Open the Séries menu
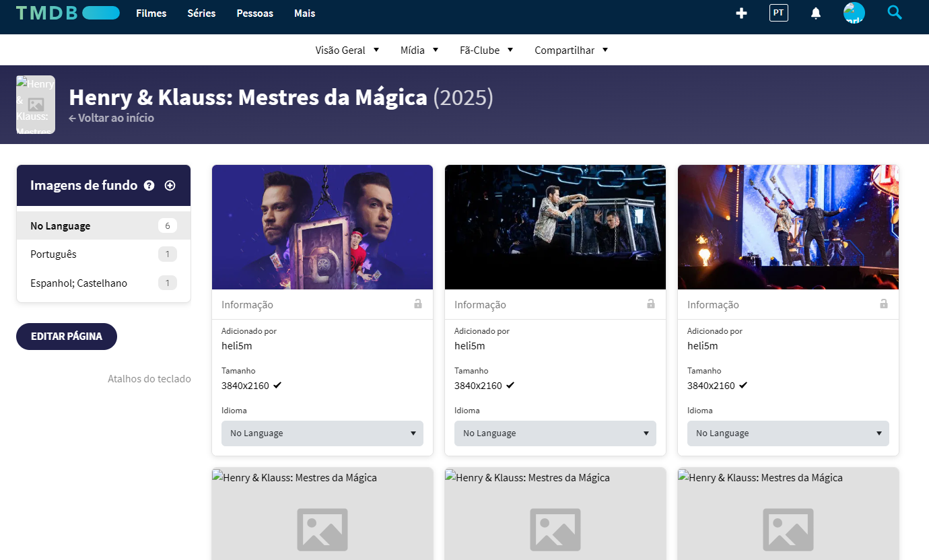The image size is (929, 560). pos(201,13)
